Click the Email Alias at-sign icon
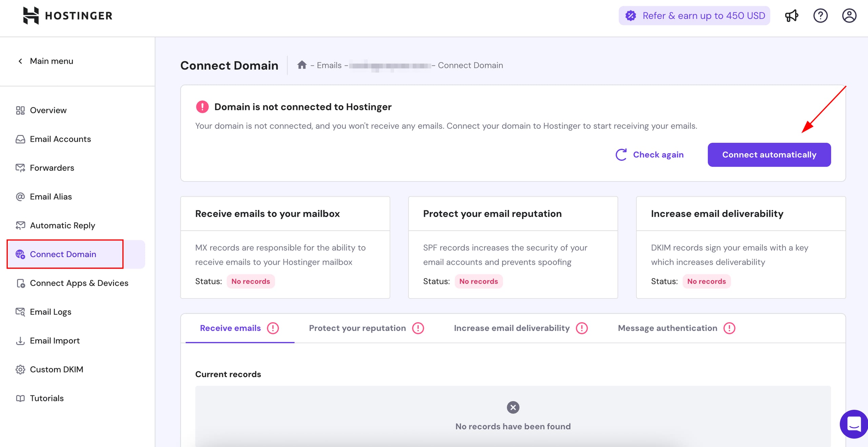Image resolution: width=868 pixels, height=447 pixels. pos(20,197)
